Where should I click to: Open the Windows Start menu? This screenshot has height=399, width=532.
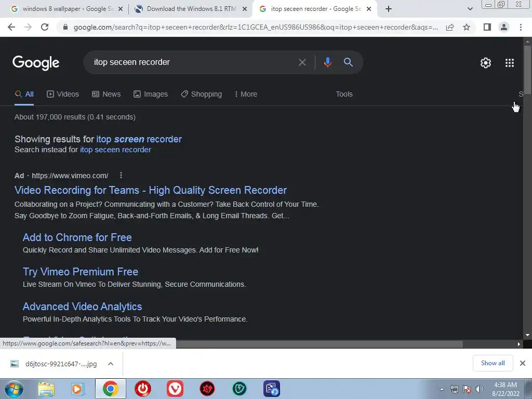(x=14, y=389)
